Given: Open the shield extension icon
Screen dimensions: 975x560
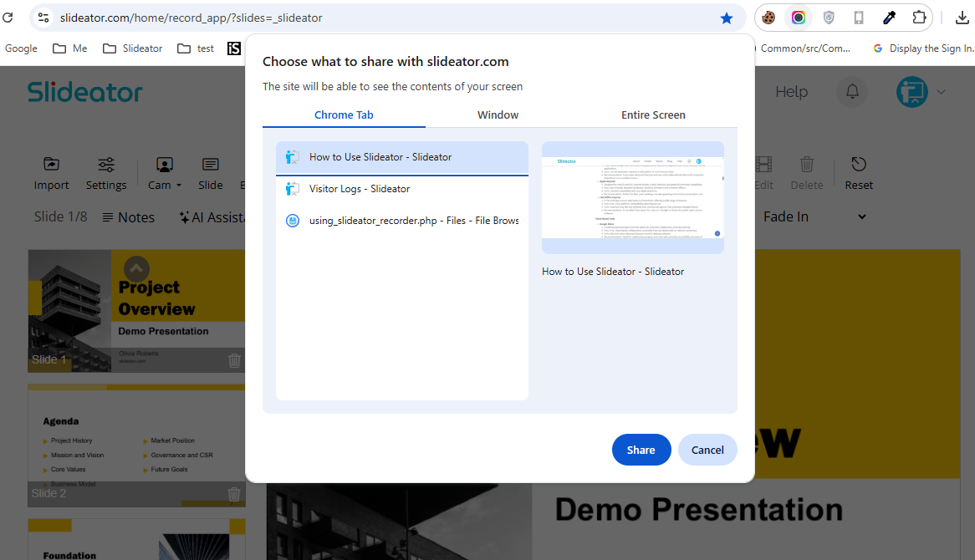Looking at the screenshot, I should coord(829,18).
